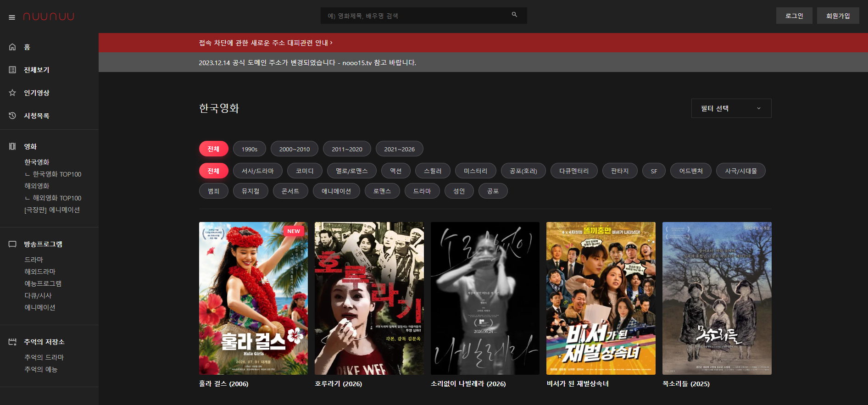Screen dimensions: 868x405
Task: Filter by 어드벤처 genre
Action: click(x=691, y=171)
